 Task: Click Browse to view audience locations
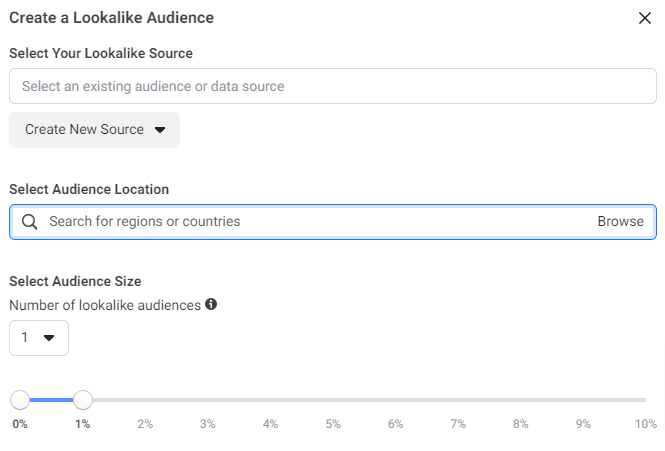pyautogui.click(x=620, y=222)
